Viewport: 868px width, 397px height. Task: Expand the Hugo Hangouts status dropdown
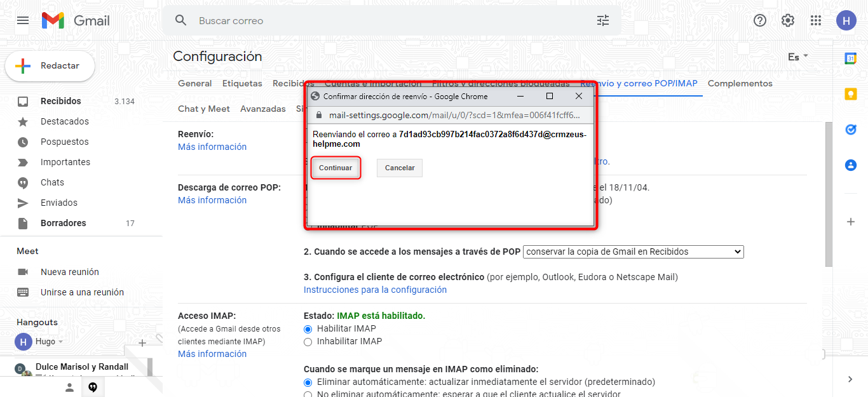pyautogui.click(x=61, y=342)
